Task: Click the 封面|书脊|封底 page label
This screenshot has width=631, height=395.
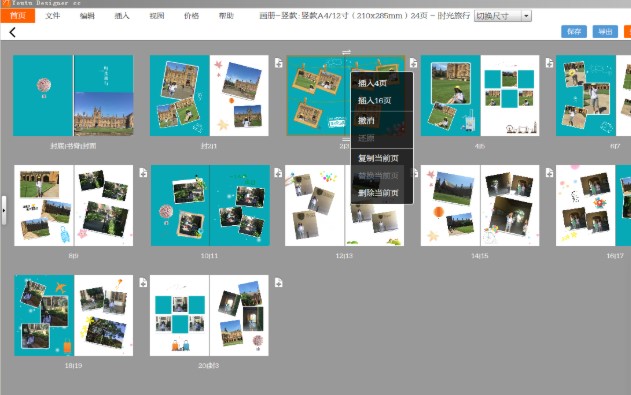Action: coord(73,146)
